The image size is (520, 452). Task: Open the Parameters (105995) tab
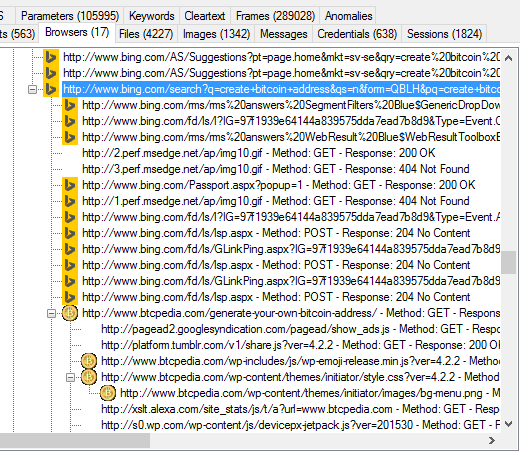[70, 16]
